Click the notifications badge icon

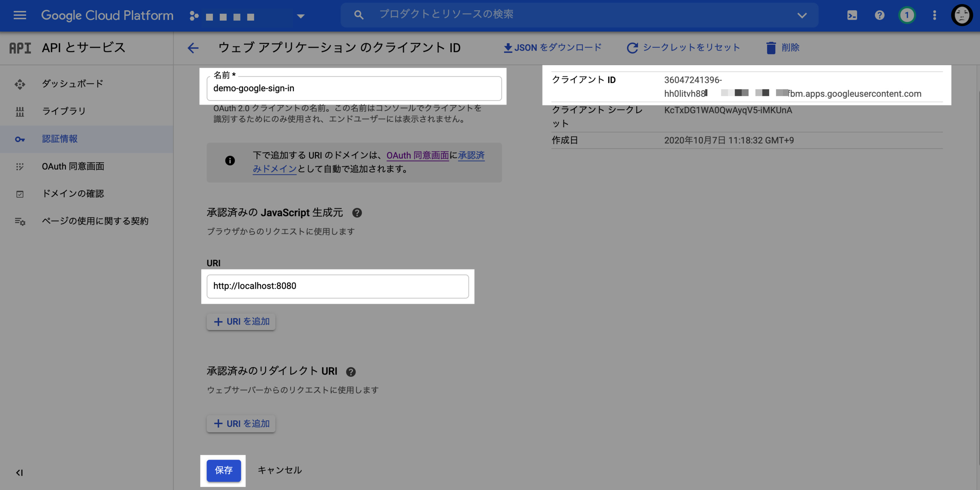point(907,15)
